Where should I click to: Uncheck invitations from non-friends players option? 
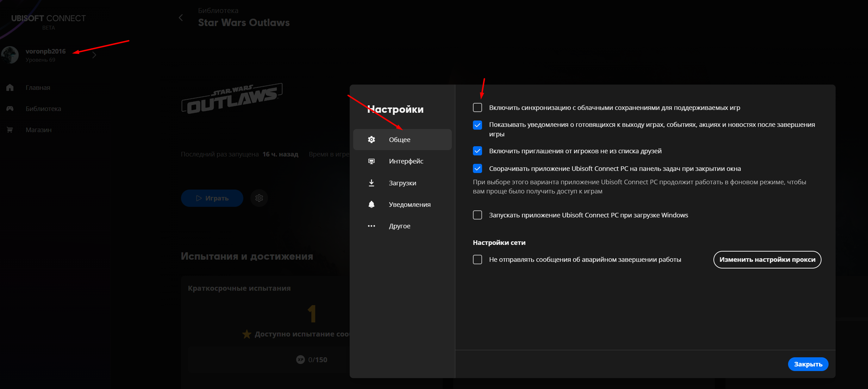477,151
